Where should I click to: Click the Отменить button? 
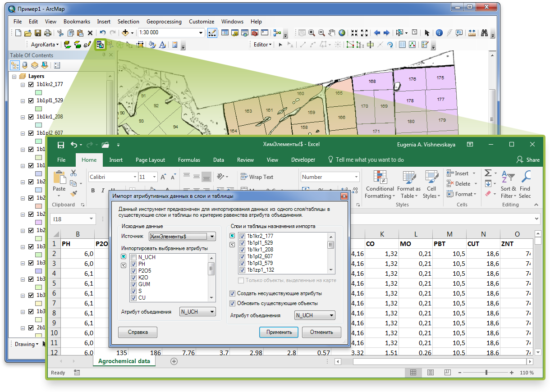pos(321,332)
